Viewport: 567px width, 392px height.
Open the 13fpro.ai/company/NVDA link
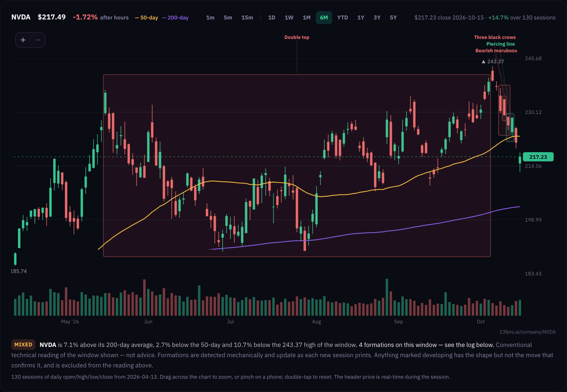point(527,332)
